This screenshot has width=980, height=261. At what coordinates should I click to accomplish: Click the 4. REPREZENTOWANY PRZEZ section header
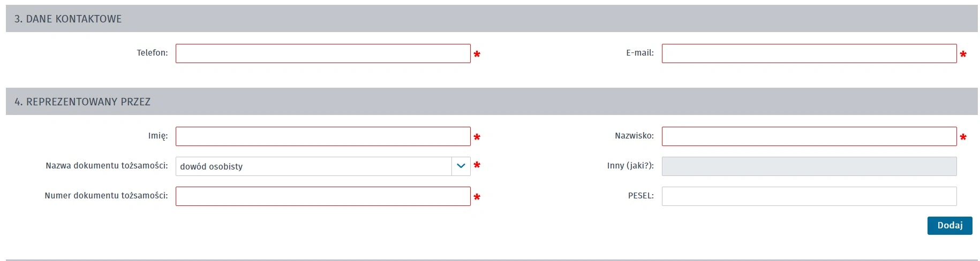pos(492,102)
